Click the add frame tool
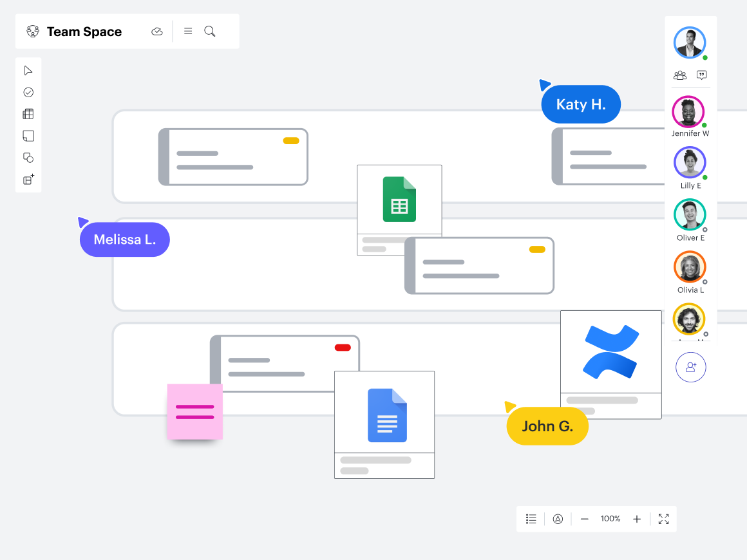 pyautogui.click(x=28, y=180)
